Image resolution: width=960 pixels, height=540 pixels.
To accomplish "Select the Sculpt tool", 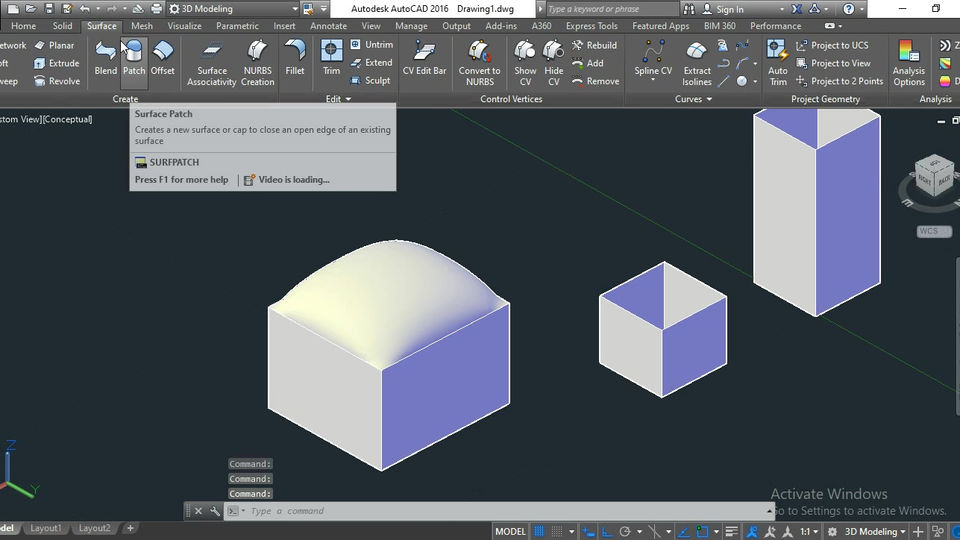I will tap(370, 80).
